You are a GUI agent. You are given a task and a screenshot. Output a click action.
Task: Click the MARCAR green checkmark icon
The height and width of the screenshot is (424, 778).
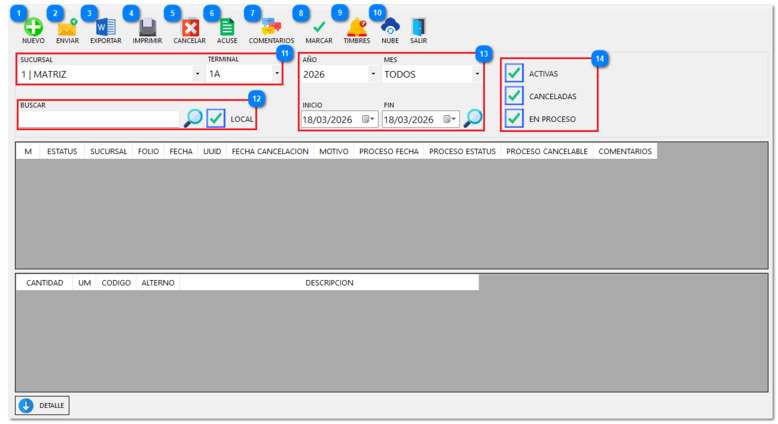click(x=319, y=27)
